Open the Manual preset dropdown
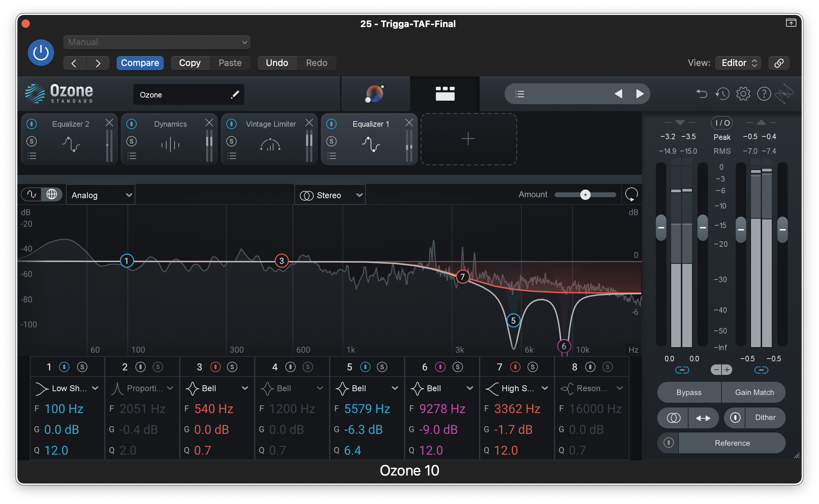 [157, 42]
